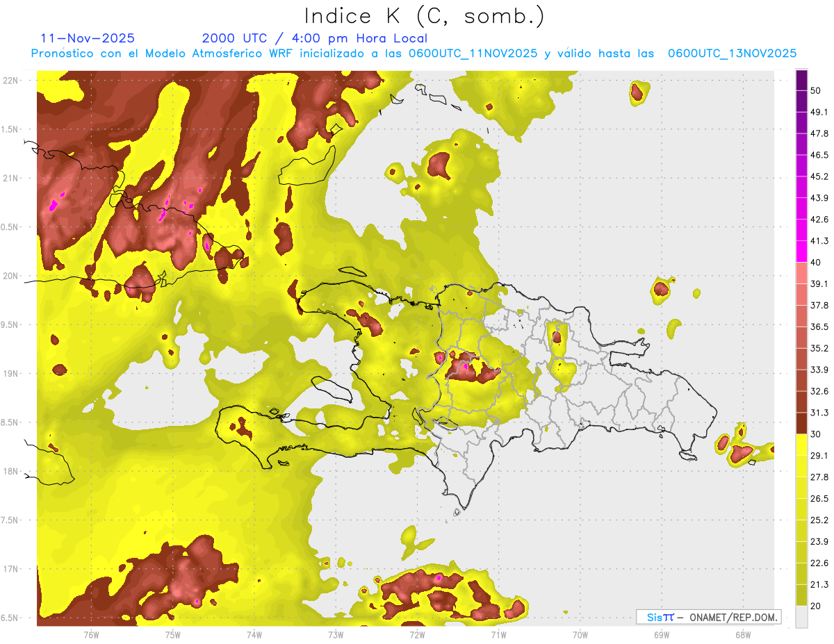834x644 pixels.
Task: Click the colorbar label "49.1"
Action: point(819,112)
